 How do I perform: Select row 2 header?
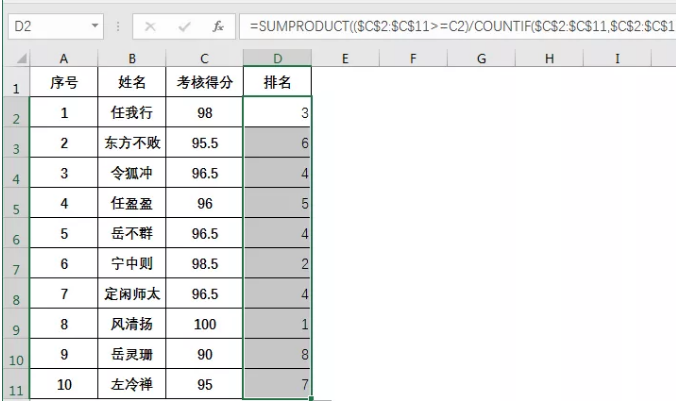click(16, 112)
